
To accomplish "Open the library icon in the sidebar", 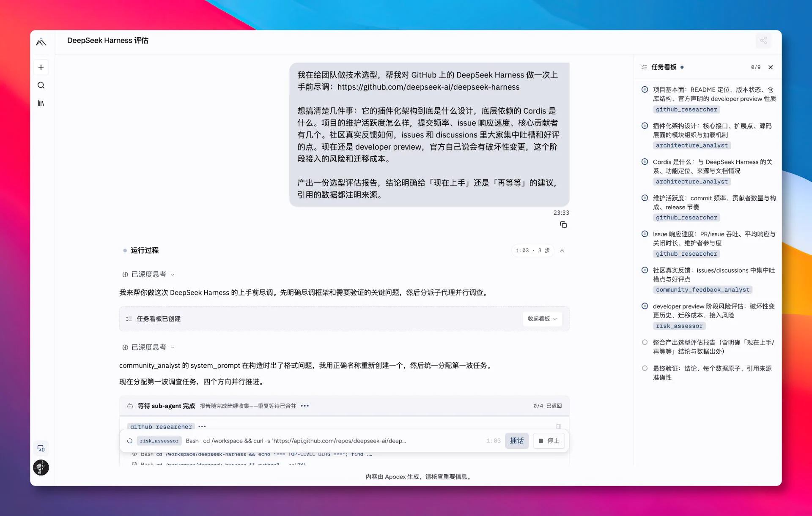I will [41, 103].
